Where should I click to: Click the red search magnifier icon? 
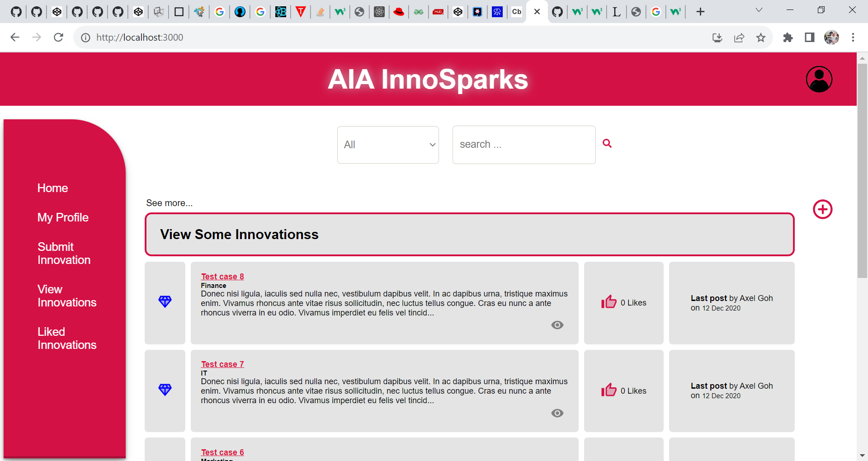pos(607,143)
